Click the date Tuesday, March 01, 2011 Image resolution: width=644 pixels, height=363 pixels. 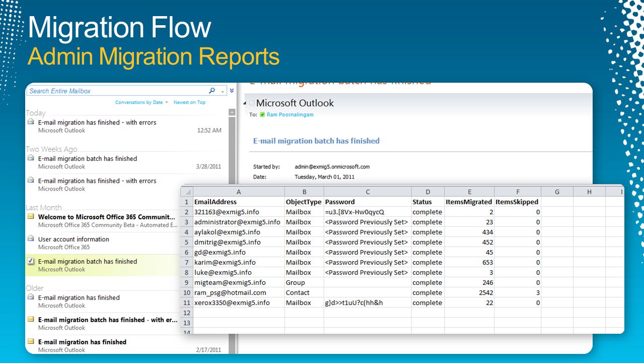tap(324, 177)
